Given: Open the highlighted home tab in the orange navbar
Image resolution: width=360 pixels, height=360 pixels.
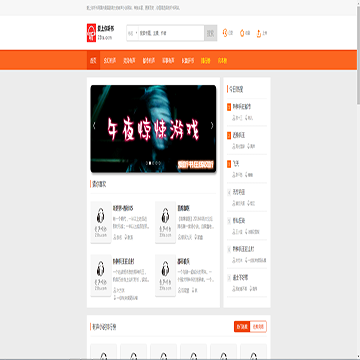Looking at the screenshot, I should (93, 61).
